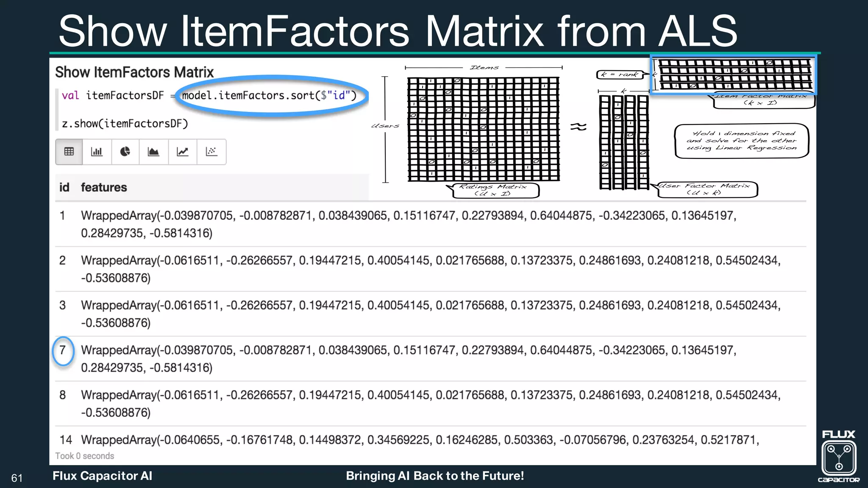This screenshot has height=488, width=868.
Task: Click id cell with value 2
Action: pyautogui.click(x=62, y=261)
